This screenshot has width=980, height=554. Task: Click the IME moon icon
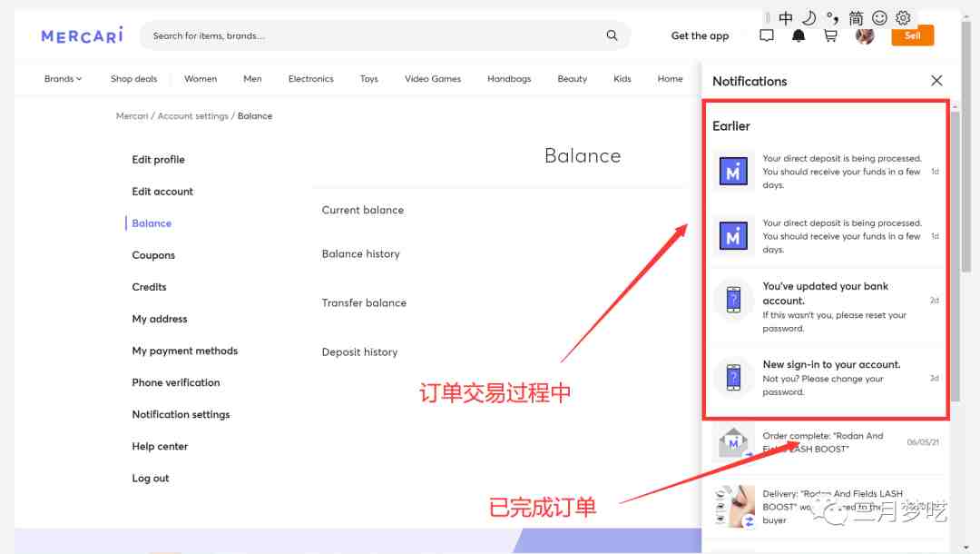point(808,18)
